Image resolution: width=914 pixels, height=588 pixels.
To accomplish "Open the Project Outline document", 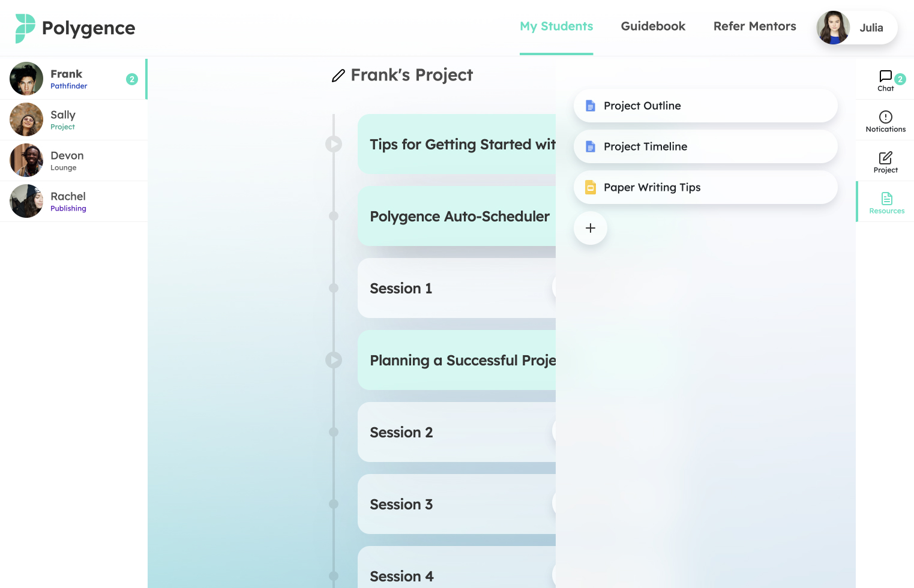I will 705,106.
